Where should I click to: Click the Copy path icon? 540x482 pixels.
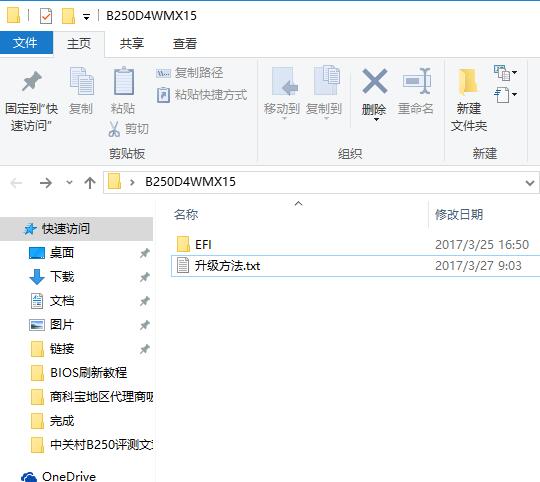[x=163, y=73]
